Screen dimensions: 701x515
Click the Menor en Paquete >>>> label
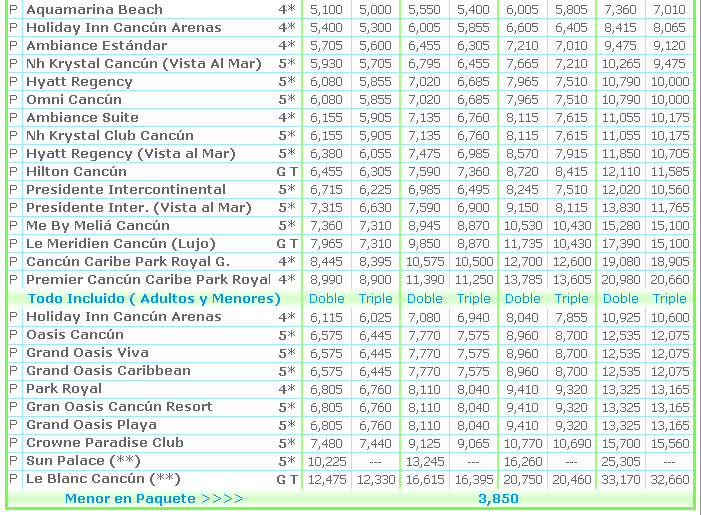coord(154,498)
